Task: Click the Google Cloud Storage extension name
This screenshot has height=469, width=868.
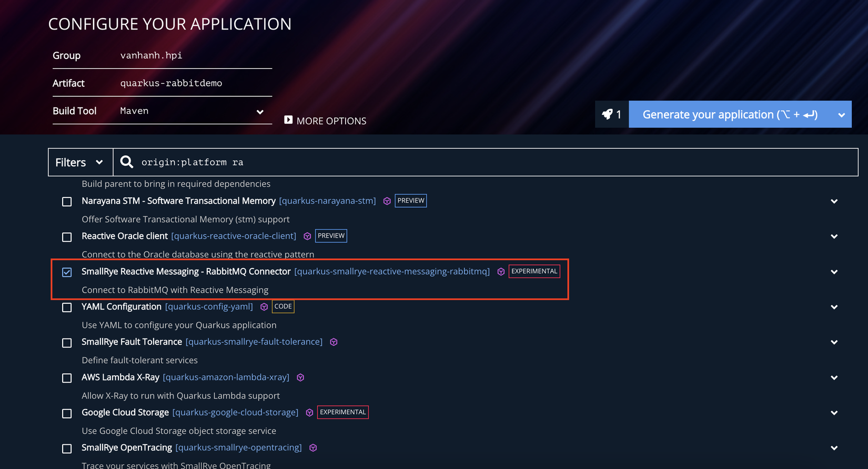Action: coord(125,413)
